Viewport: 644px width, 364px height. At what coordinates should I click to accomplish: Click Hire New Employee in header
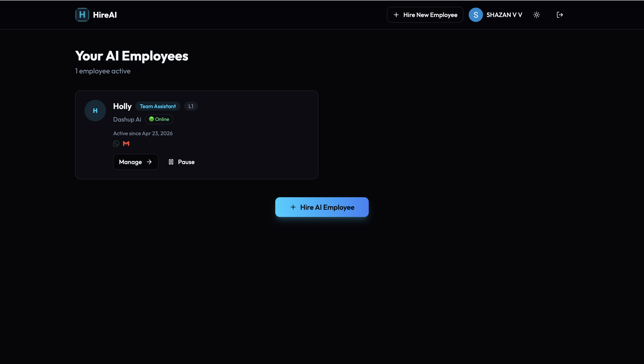pos(425,15)
